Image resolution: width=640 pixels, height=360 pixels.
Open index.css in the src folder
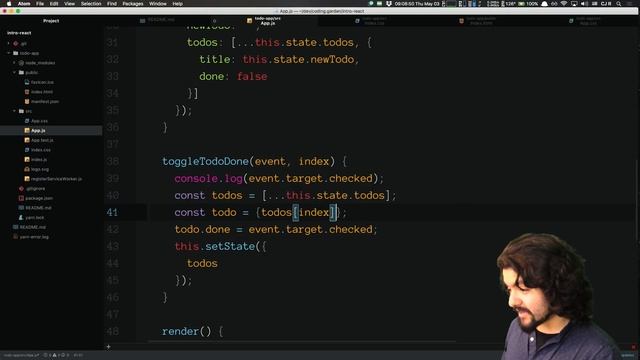[x=41, y=150]
